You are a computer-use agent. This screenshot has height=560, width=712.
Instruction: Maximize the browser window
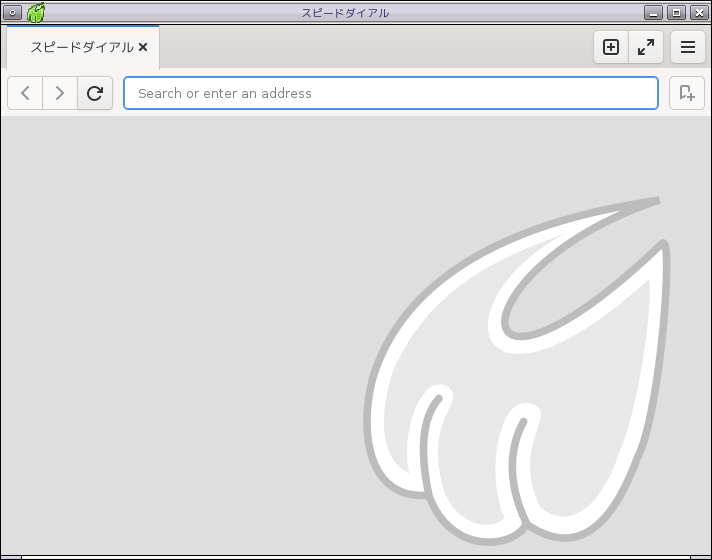pyautogui.click(x=676, y=13)
